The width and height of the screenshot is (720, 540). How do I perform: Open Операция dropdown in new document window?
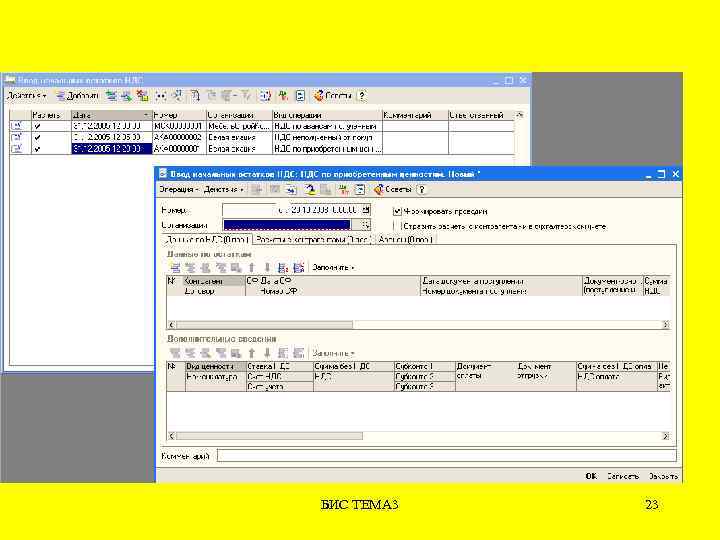coord(179,190)
